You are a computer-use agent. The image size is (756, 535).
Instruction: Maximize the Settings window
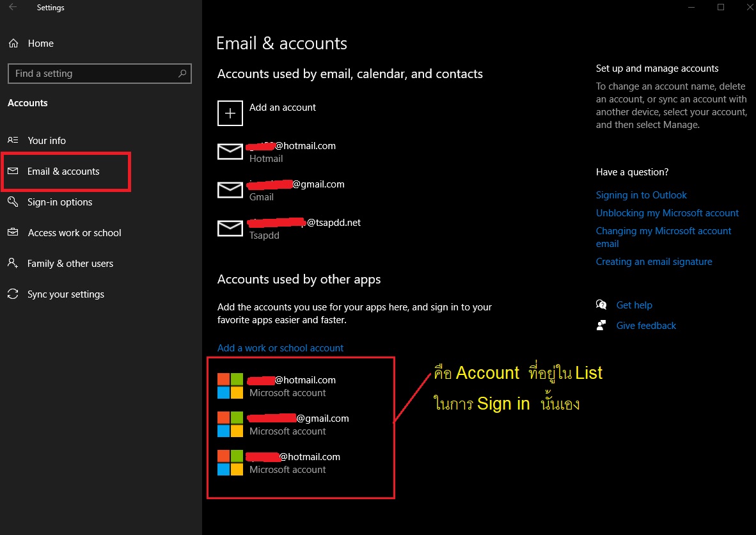[x=721, y=7]
